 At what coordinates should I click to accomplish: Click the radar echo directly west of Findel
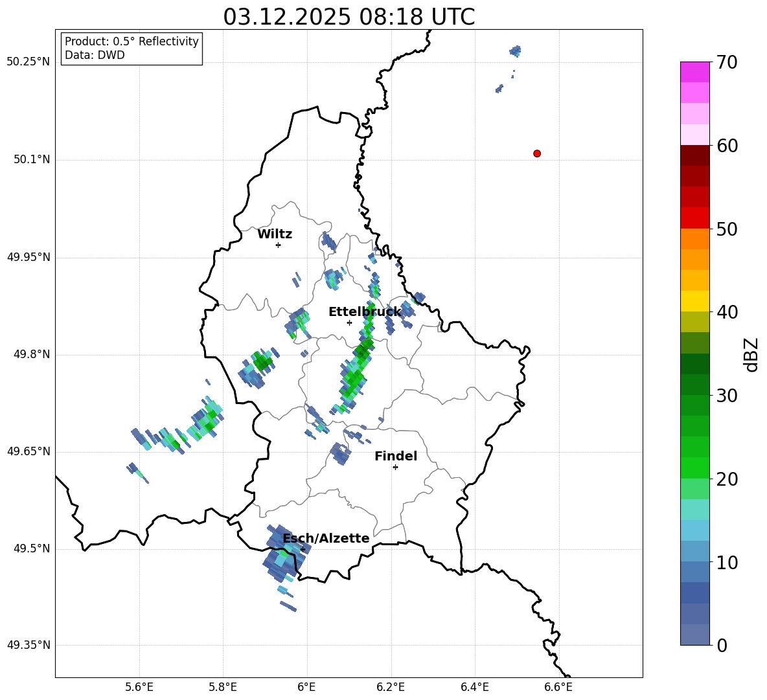[341, 454]
